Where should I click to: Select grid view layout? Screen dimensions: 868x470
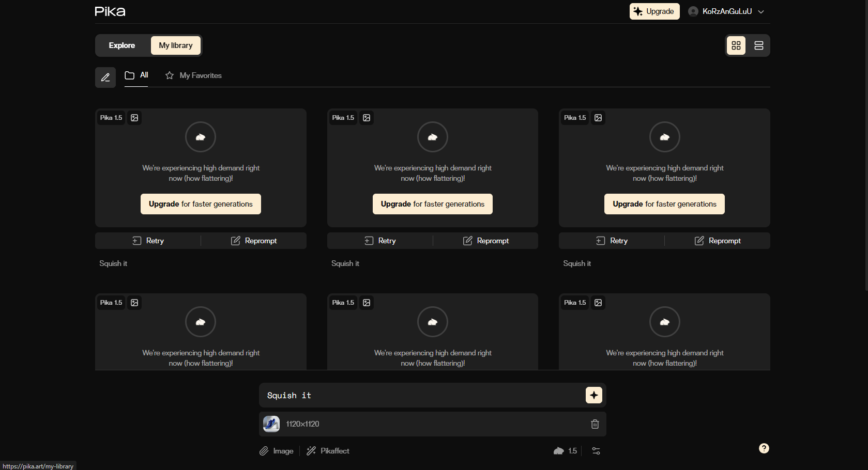(x=736, y=45)
